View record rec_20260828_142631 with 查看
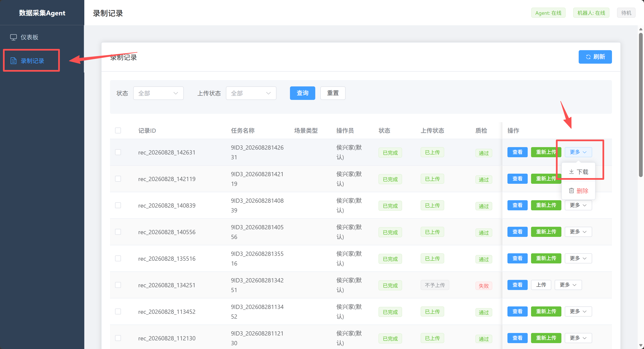This screenshot has width=644, height=349. click(x=517, y=152)
